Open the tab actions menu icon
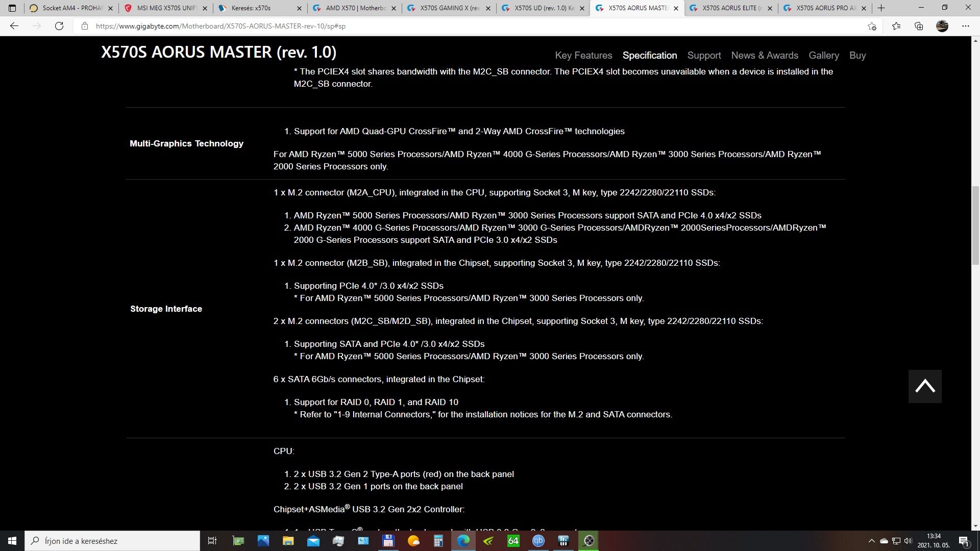This screenshot has width=980, height=551. 12,8
